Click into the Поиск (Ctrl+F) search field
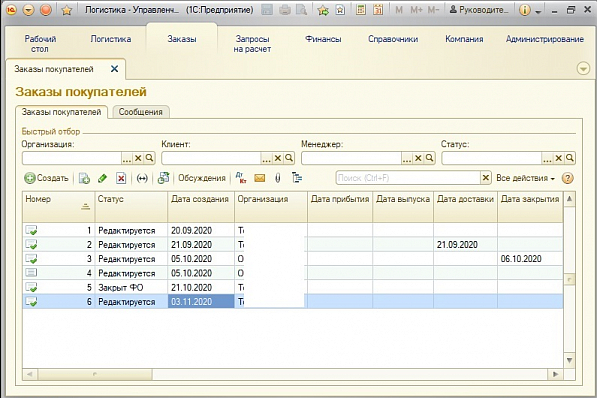 click(408, 178)
